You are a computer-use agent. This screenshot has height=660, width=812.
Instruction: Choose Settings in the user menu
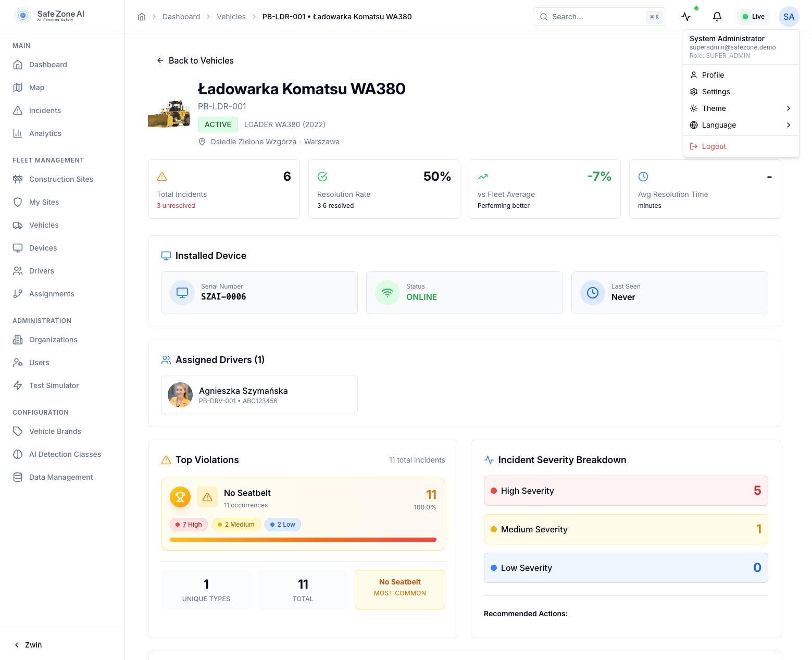click(716, 92)
